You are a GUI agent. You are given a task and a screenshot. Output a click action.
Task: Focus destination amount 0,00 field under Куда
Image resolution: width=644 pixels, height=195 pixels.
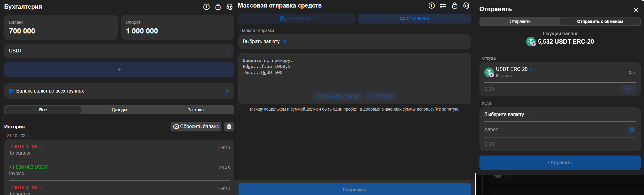click(x=560, y=144)
